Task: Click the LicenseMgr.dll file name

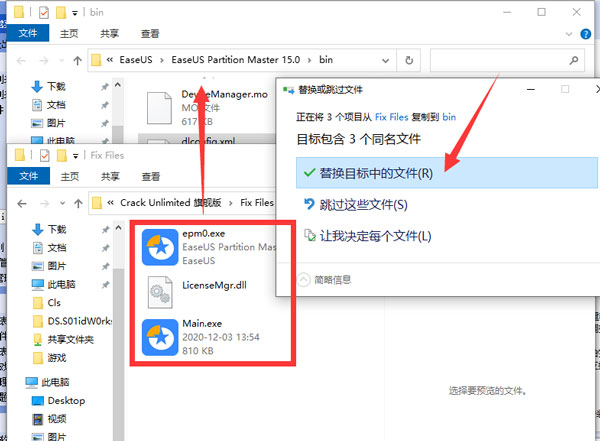Action: tap(214, 285)
